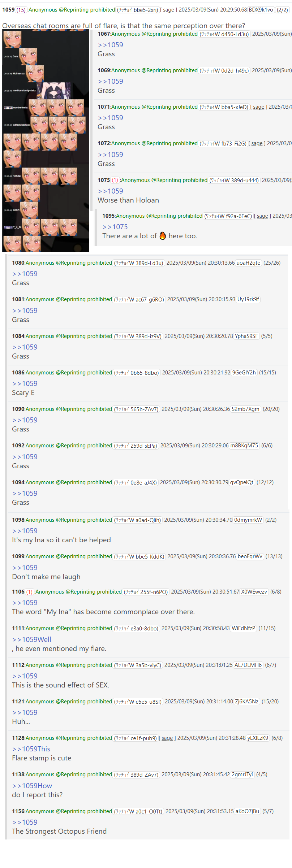Click ID X0WEwezv on post 1106
Image resolution: width=292 pixels, height=868 pixels.
pyautogui.click(x=254, y=592)
